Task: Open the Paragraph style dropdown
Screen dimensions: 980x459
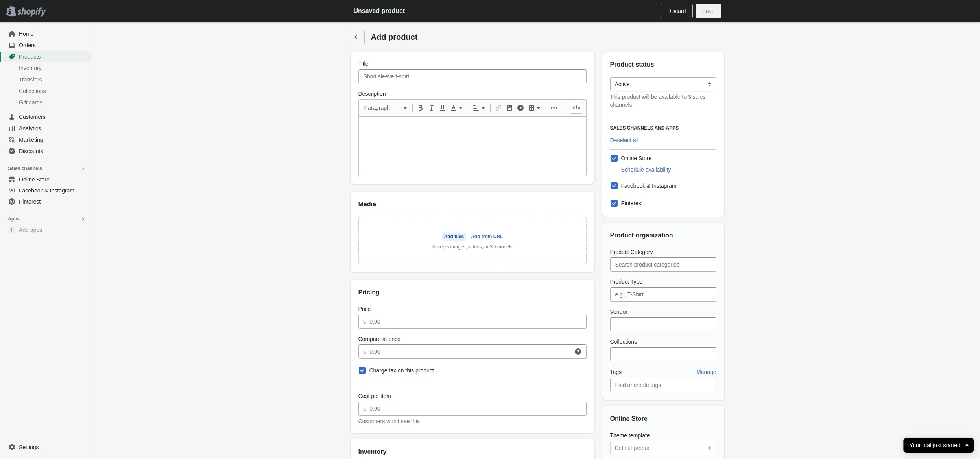Action: click(385, 108)
